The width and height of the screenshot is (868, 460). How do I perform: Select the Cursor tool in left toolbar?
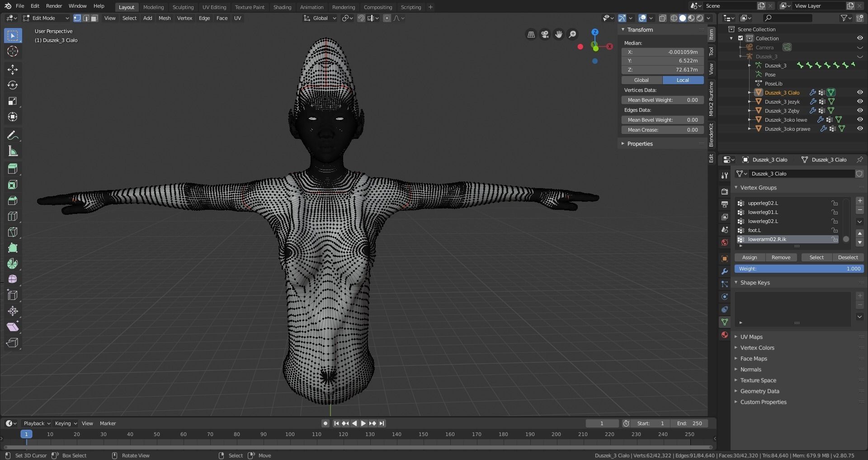tap(13, 51)
